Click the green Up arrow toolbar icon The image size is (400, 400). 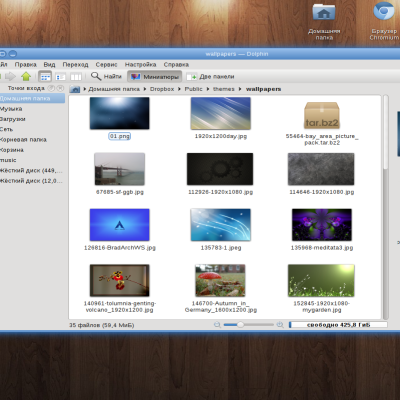point(26,77)
